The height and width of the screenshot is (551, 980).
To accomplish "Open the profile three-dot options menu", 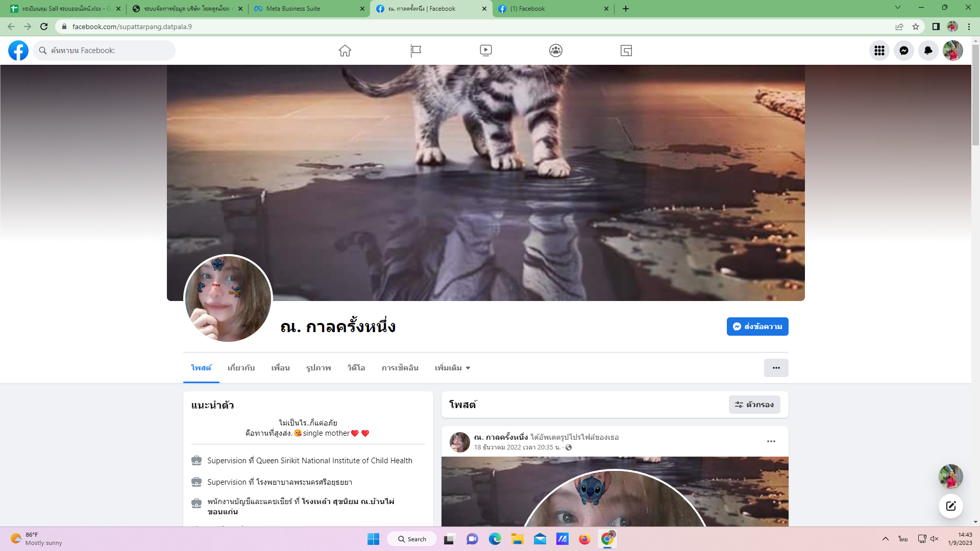I will (776, 368).
